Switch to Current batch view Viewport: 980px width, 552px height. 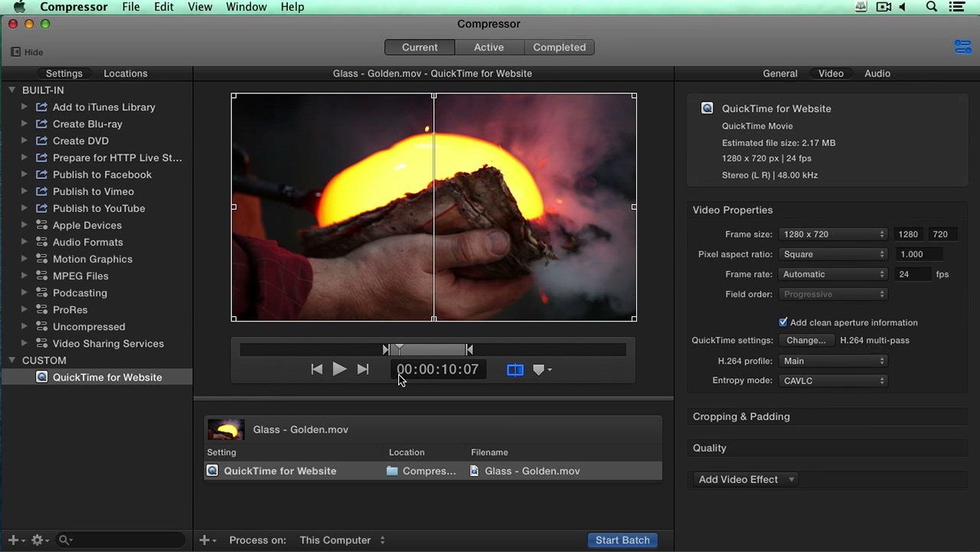420,47
